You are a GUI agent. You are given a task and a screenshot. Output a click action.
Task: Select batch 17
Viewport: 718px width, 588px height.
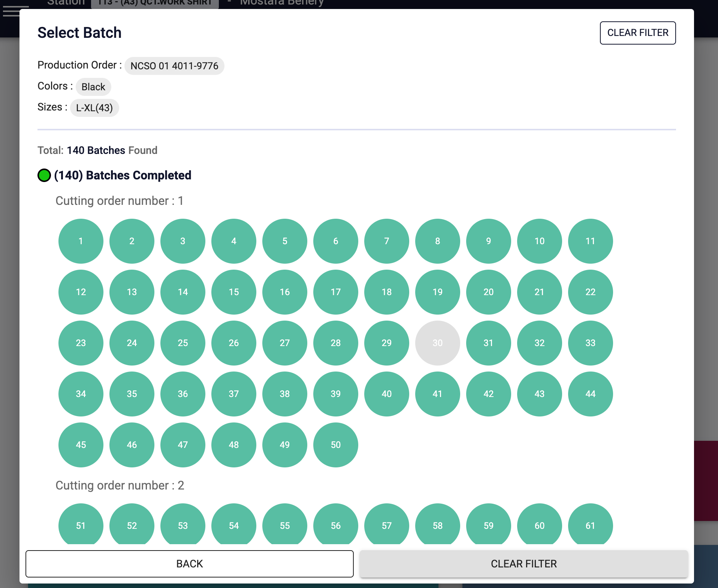[336, 292]
